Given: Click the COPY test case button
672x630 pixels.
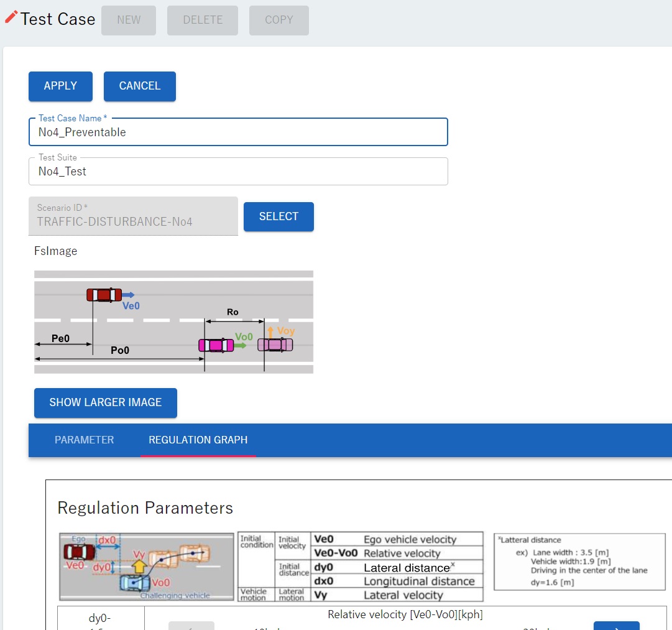Looking at the screenshot, I should 278,20.
